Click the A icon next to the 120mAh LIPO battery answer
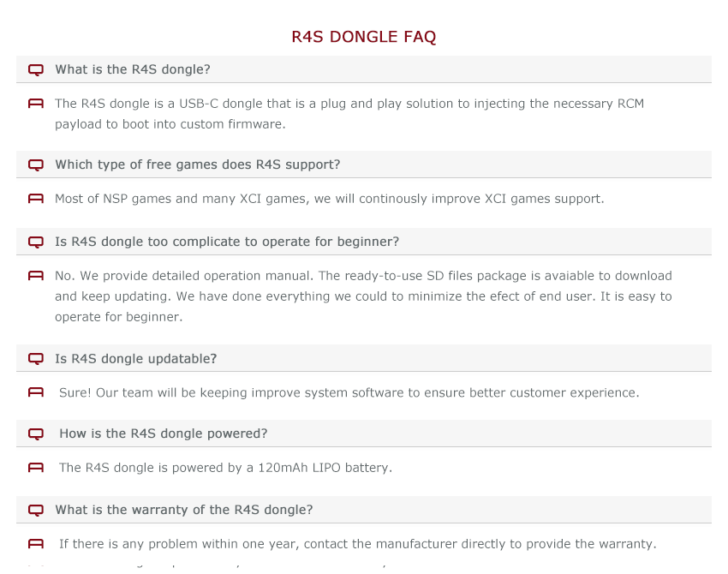This screenshot has width=728, height=574. [36, 467]
